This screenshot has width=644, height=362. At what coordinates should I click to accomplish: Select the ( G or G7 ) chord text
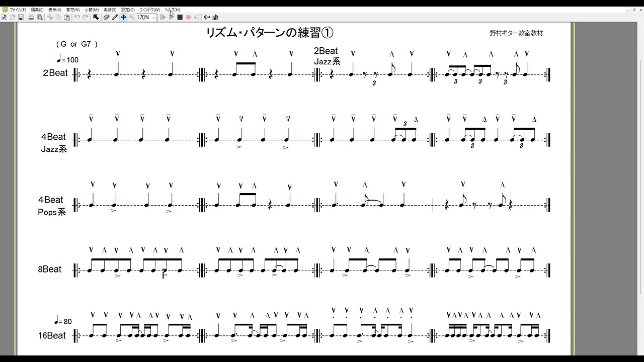point(77,44)
